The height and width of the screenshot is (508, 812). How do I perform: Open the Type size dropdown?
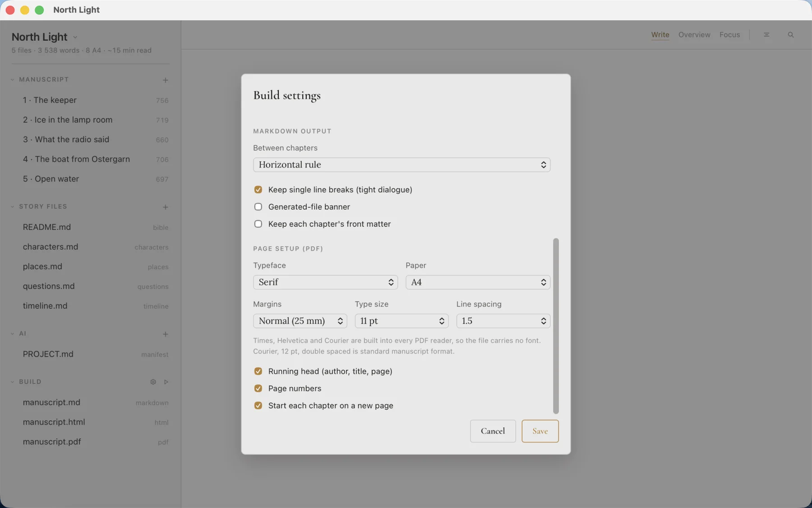point(401,321)
